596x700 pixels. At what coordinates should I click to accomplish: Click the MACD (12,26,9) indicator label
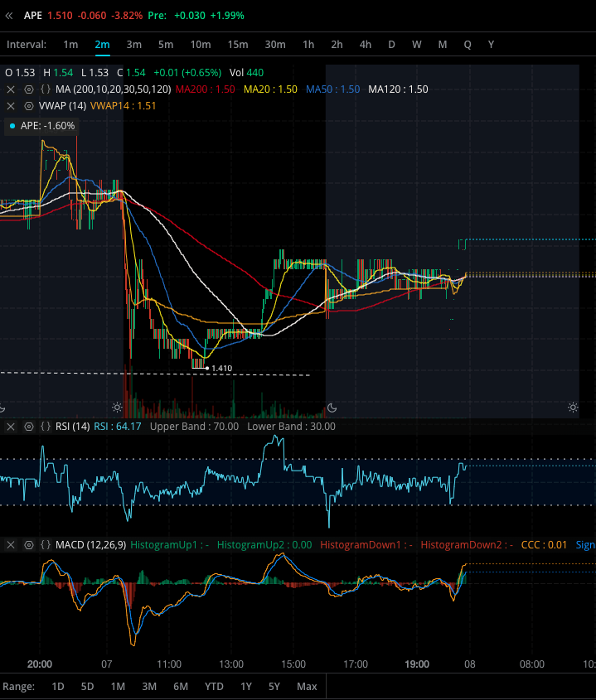[90, 544]
